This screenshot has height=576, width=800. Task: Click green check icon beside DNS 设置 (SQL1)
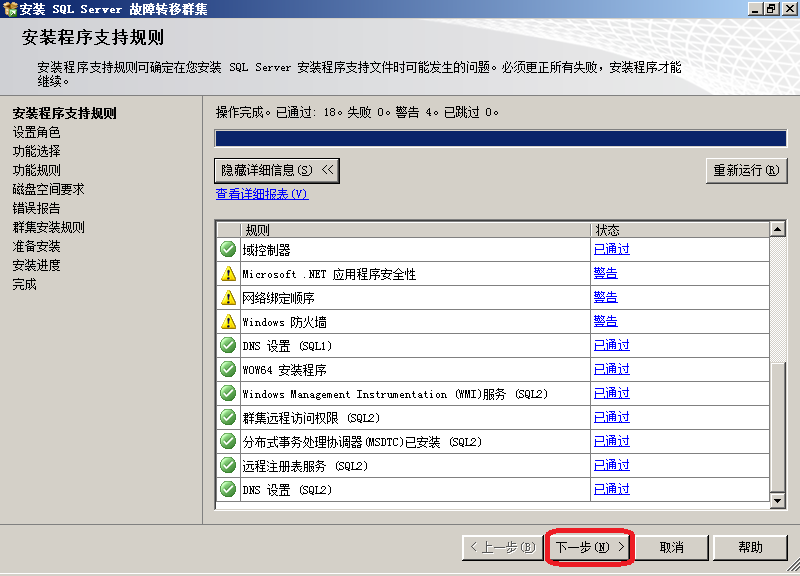[x=228, y=346]
